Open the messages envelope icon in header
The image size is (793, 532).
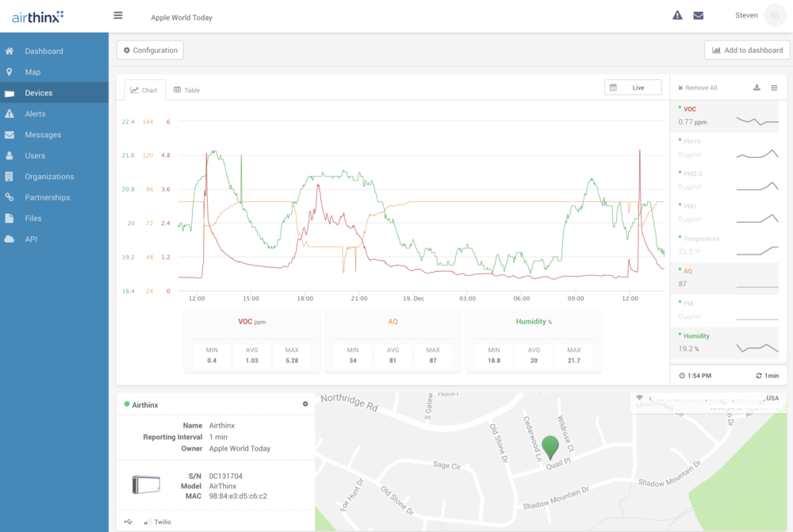click(x=699, y=16)
